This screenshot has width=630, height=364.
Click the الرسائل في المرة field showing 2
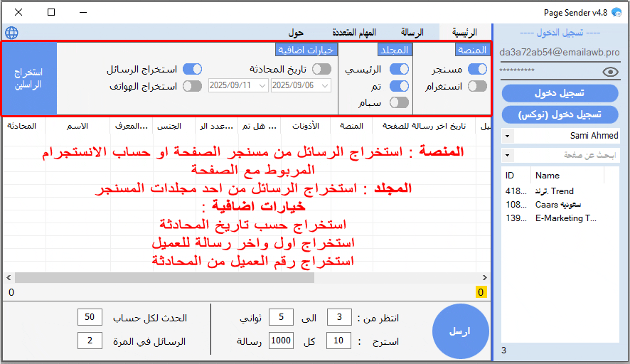pyautogui.click(x=90, y=341)
